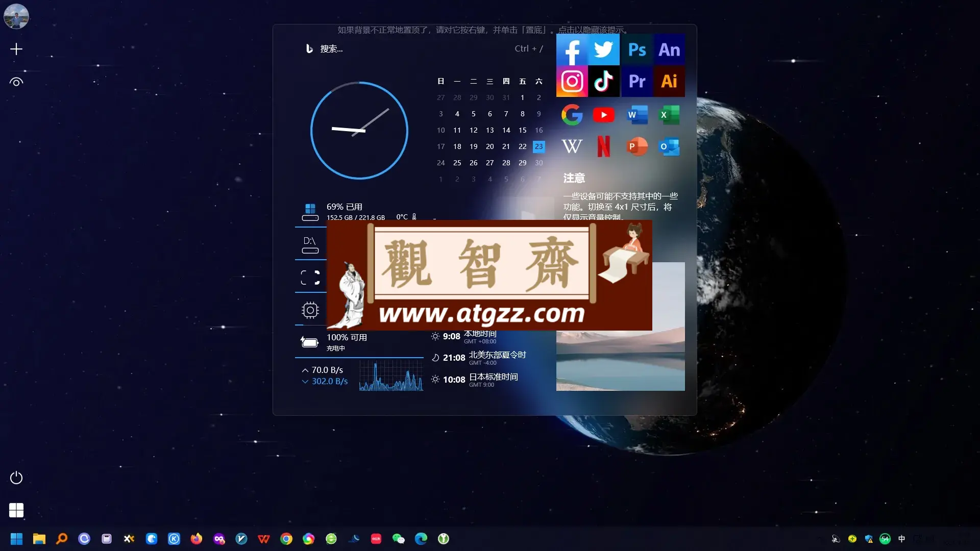
Task: Click the user avatar in sidebar
Action: (x=16, y=16)
